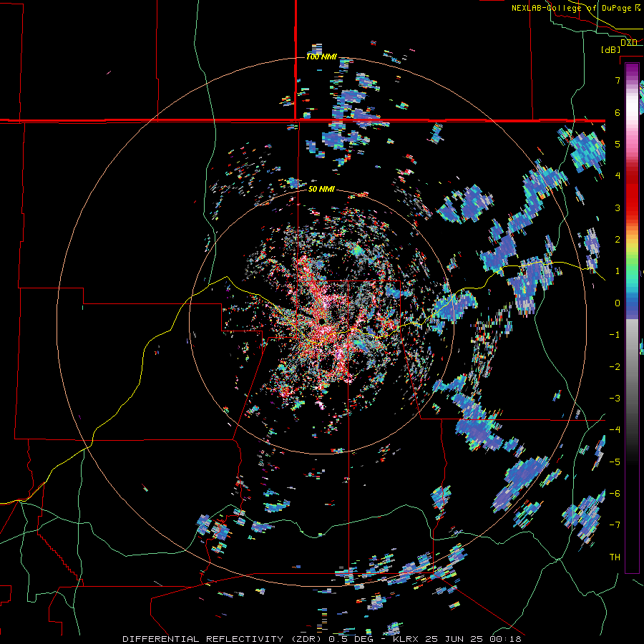Select the [dB] unit label
This screenshot has width=644, height=644.
pos(611,49)
